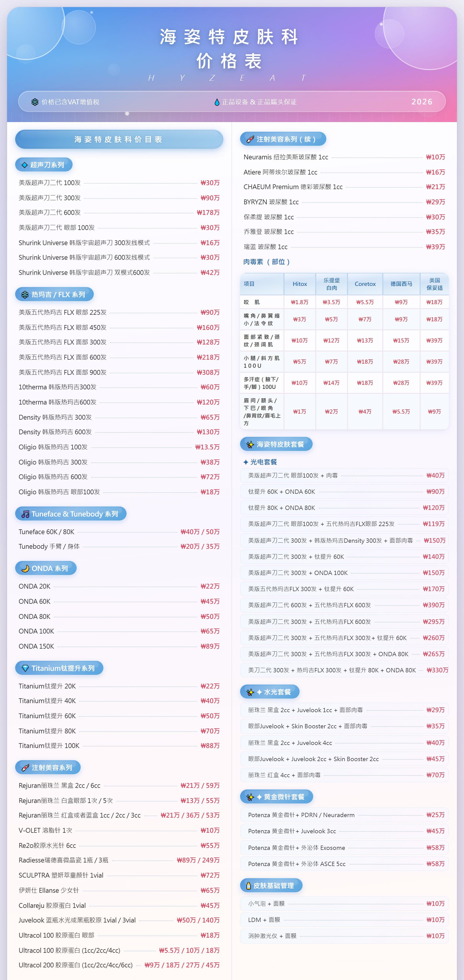
Task: Click the diamond icon on 超声刀系列 badge
Action: pos(25,165)
